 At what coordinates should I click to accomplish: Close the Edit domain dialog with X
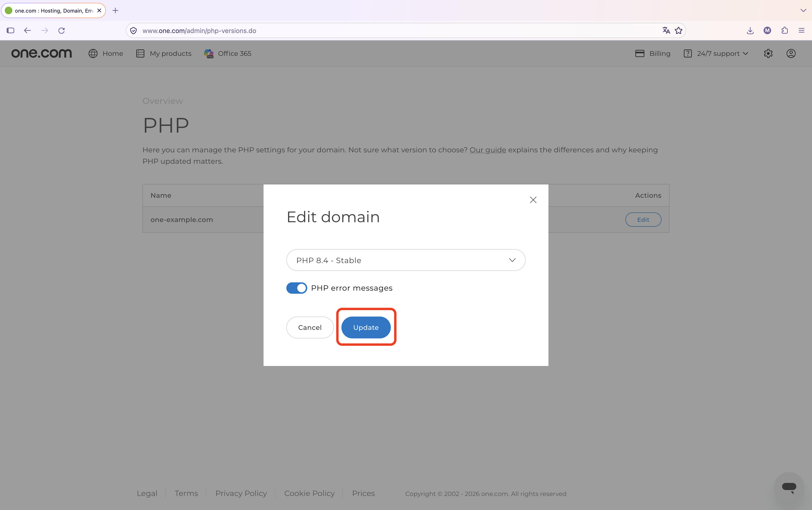[533, 200]
